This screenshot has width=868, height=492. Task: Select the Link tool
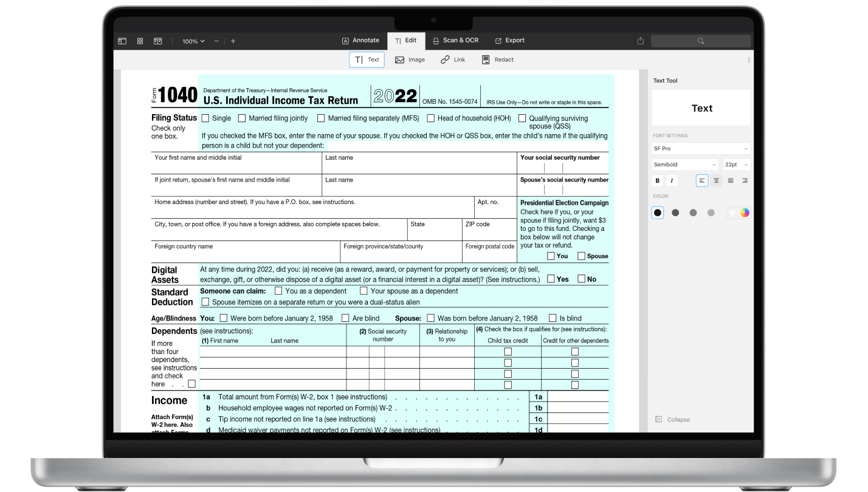453,60
